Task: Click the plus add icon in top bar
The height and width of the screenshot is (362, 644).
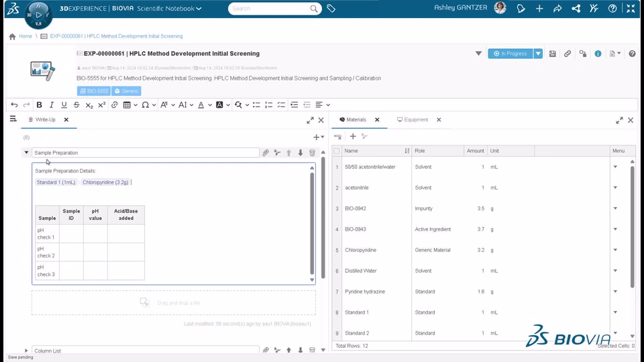Action: pos(539,8)
